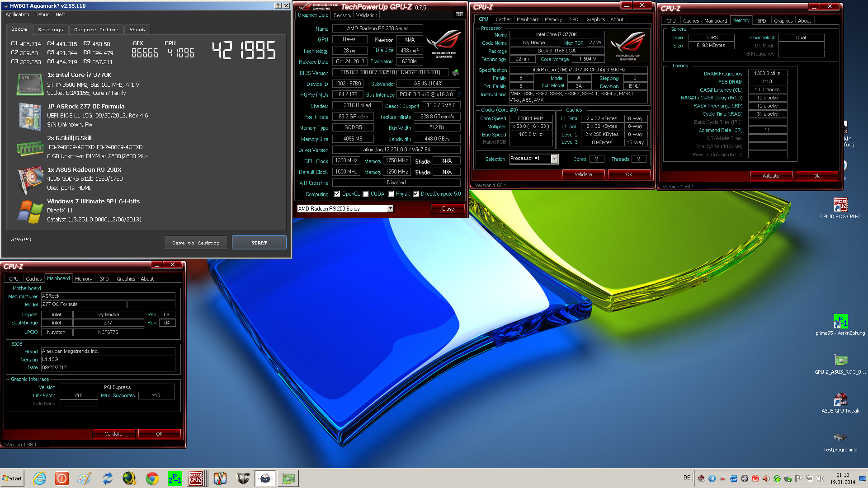Image resolution: width=868 pixels, height=488 pixels.
Task: Open the Application menu in Aquamark
Action: coord(17,14)
